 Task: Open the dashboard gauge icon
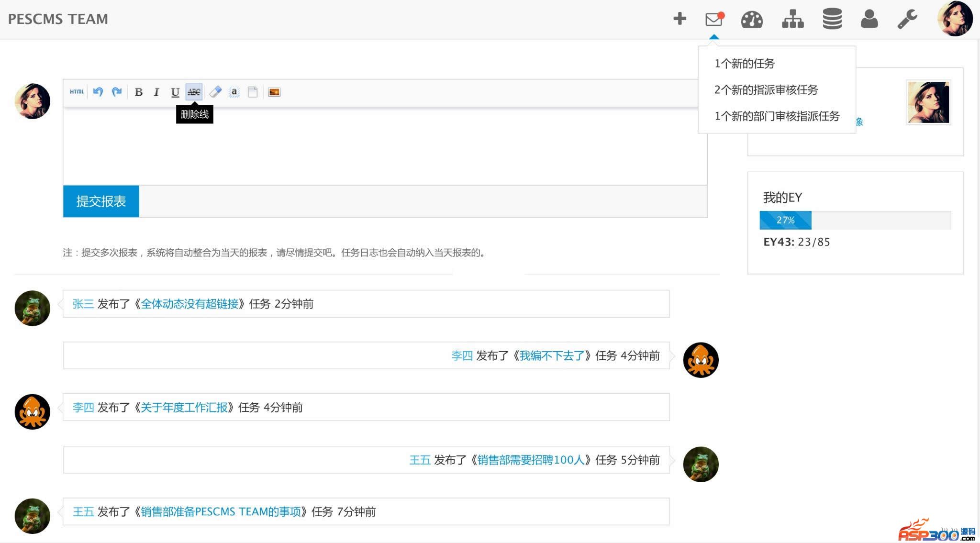pyautogui.click(x=752, y=20)
